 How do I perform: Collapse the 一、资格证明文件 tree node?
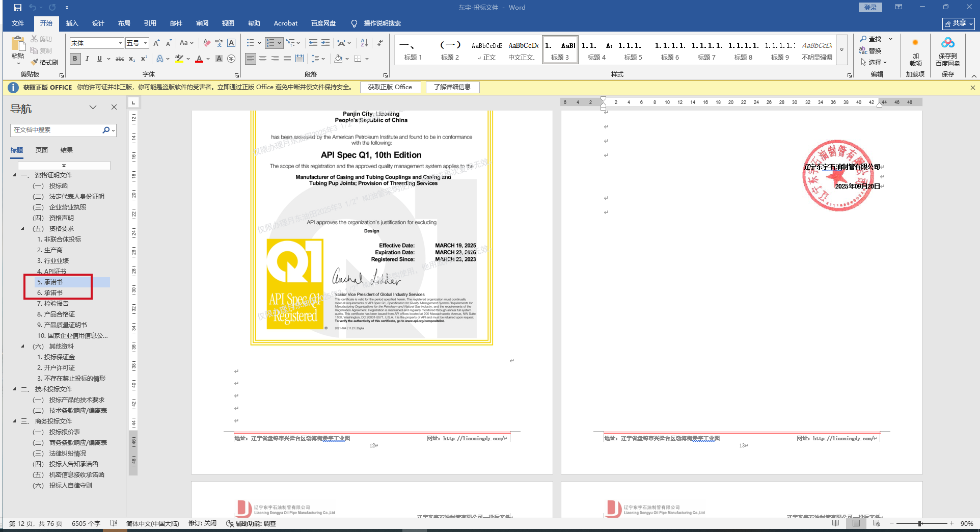pos(14,175)
